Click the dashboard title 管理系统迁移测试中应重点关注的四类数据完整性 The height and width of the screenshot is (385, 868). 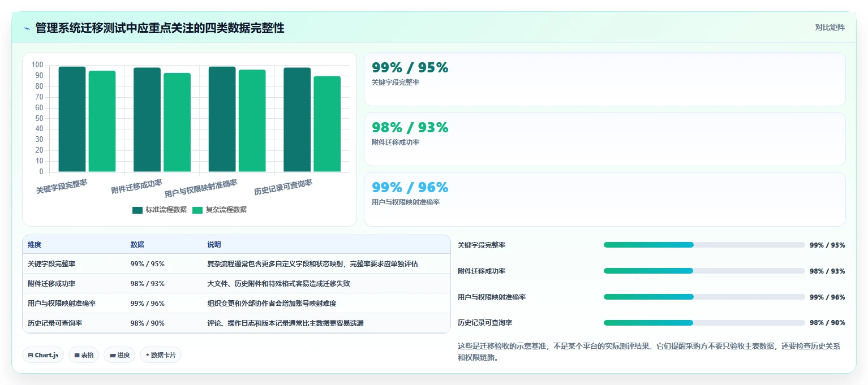[160, 28]
